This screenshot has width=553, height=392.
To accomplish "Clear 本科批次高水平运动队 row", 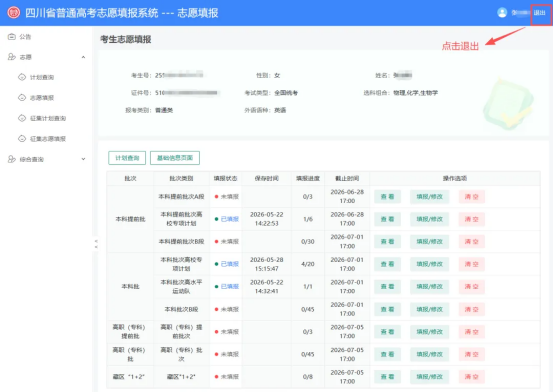I will (472, 287).
